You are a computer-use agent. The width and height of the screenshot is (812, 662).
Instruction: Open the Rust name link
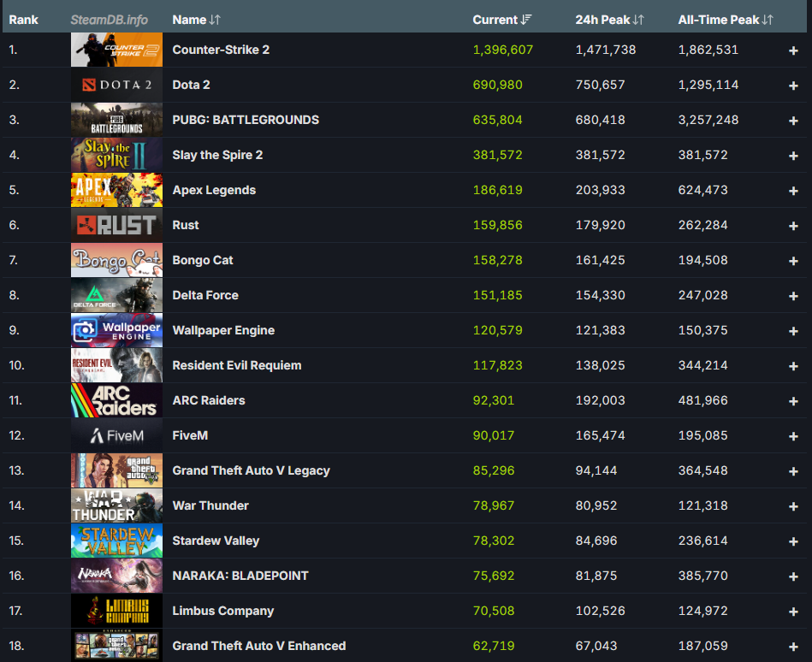point(186,225)
